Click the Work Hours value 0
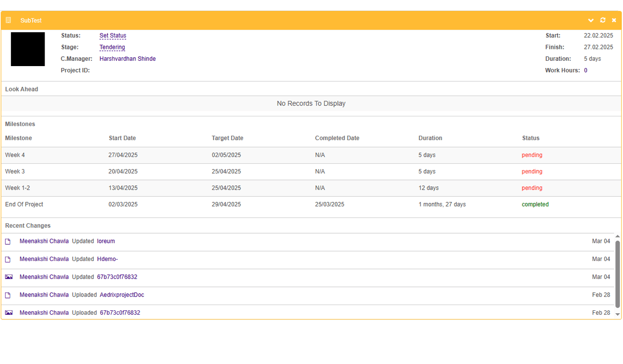 tap(586, 70)
